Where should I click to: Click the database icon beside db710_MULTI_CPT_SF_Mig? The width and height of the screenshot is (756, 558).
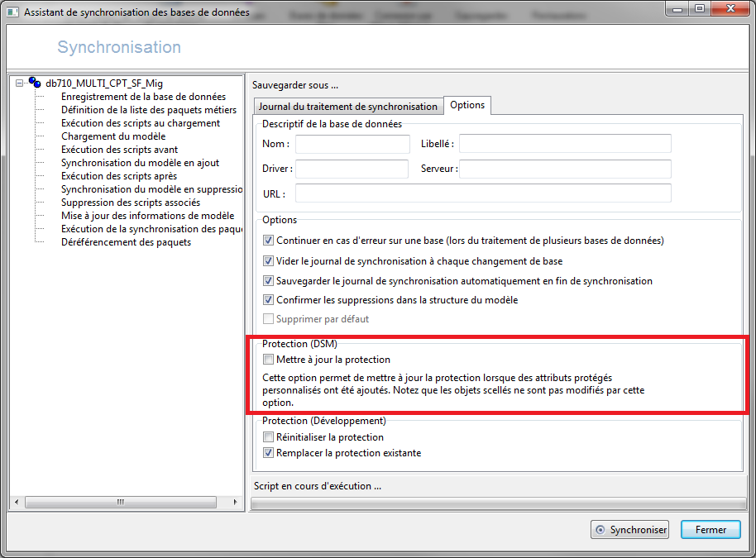35,83
